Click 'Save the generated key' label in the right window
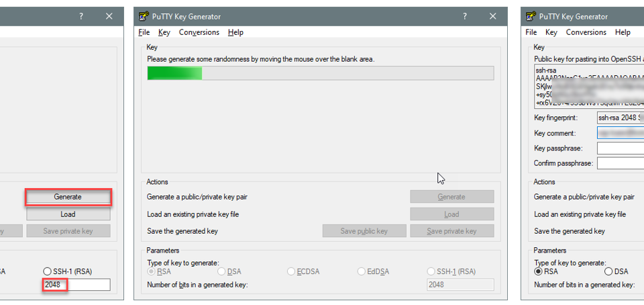 pos(570,231)
